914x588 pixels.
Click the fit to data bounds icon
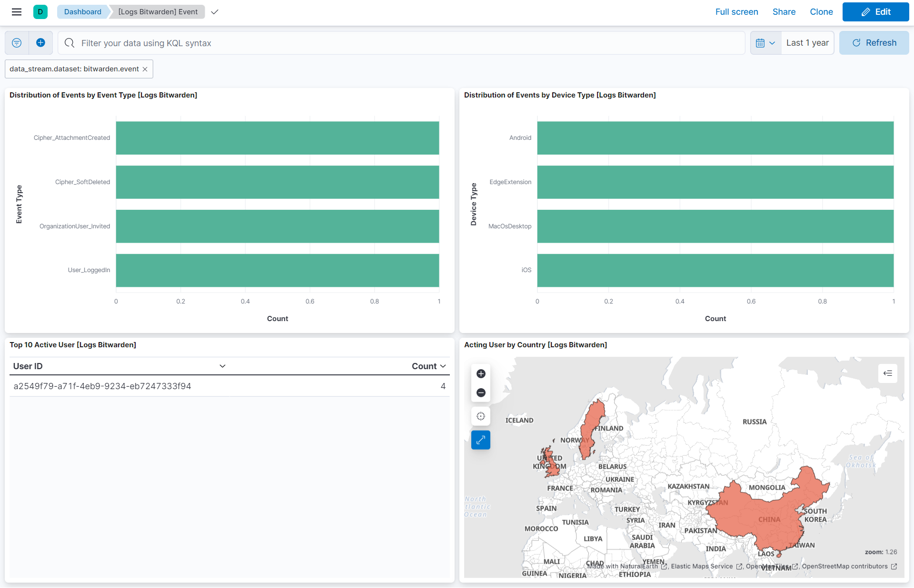click(x=481, y=416)
